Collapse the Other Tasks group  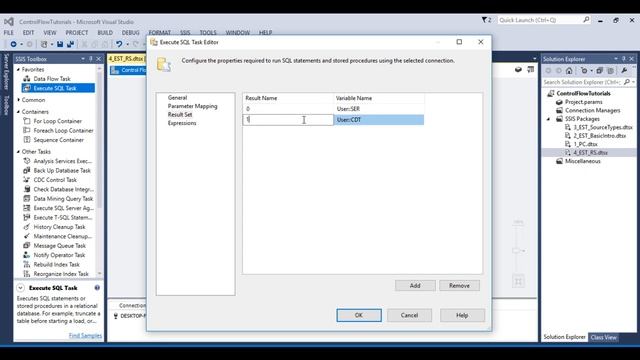tap(18, 152)
